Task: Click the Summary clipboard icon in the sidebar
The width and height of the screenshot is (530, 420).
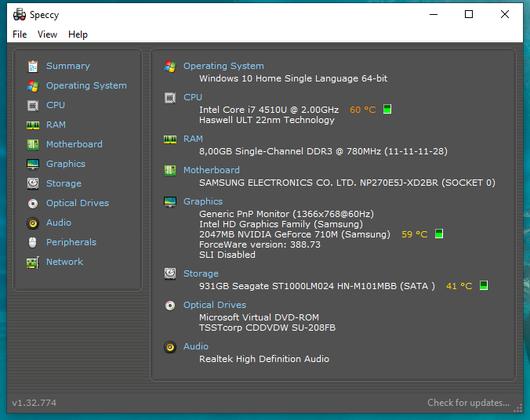Action: pos(33,67)
